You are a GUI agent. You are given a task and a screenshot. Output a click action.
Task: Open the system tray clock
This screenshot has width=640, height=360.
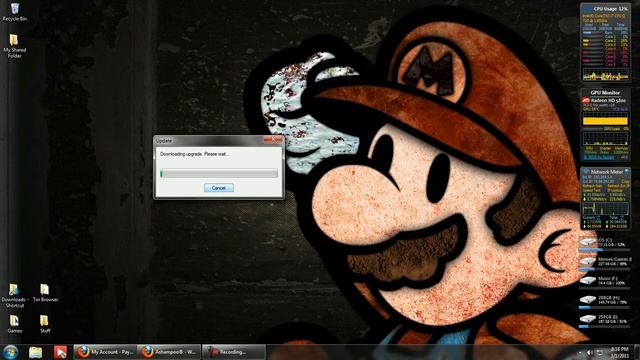(620, 352)
